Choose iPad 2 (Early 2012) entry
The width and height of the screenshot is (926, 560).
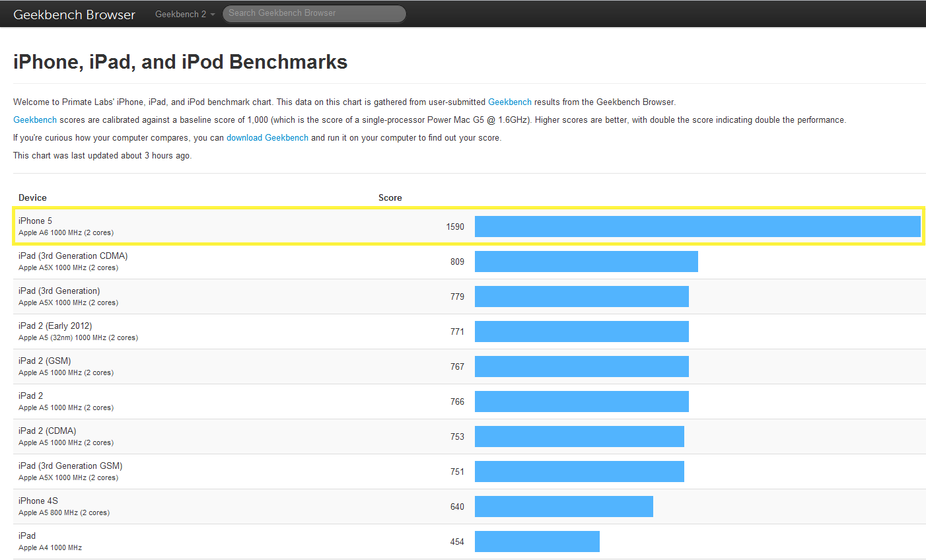click(55, 326)
